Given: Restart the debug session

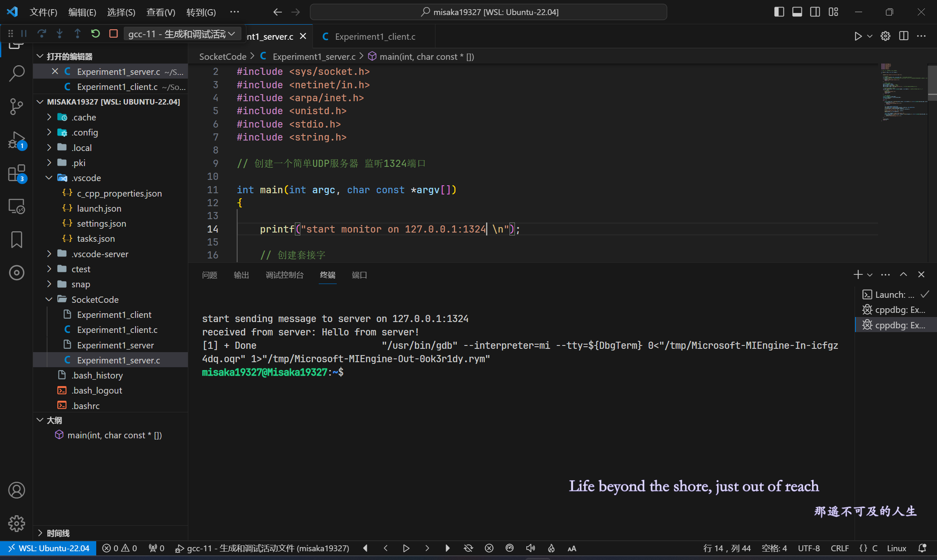Looking at the screenshot, I should point(95,33).
